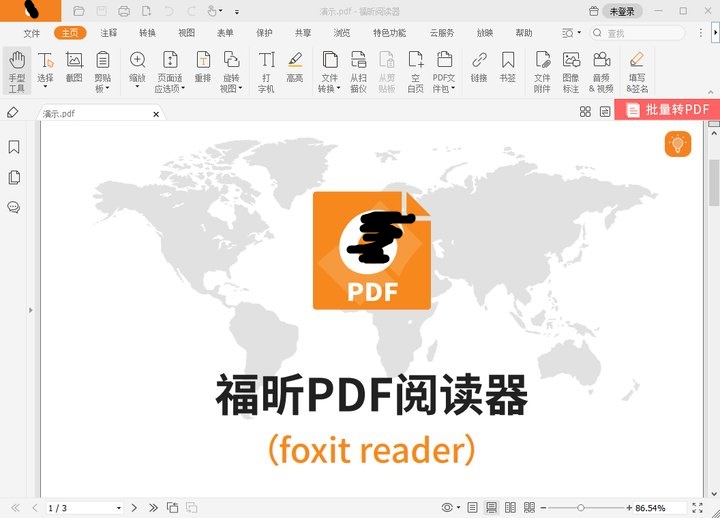Click the orange lightbulb tips icon
The image size is (720, 518).
coord(678,144)
